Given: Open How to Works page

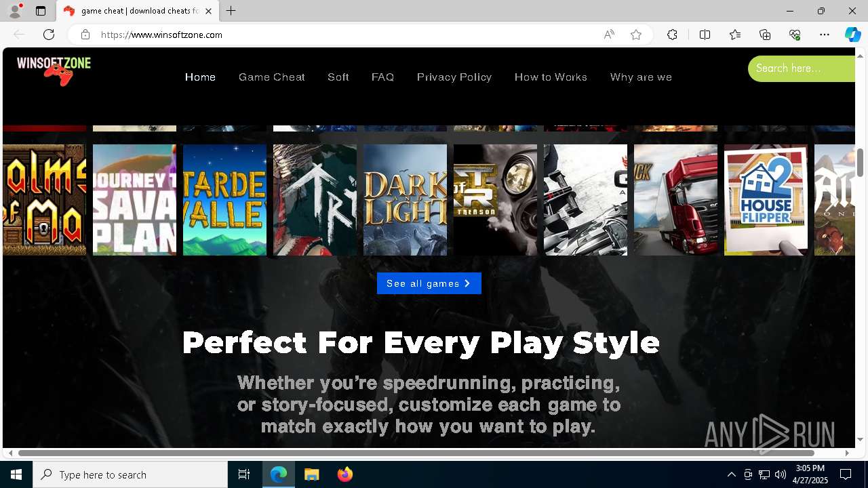Looking at the screenshot, I should [551, 77].
